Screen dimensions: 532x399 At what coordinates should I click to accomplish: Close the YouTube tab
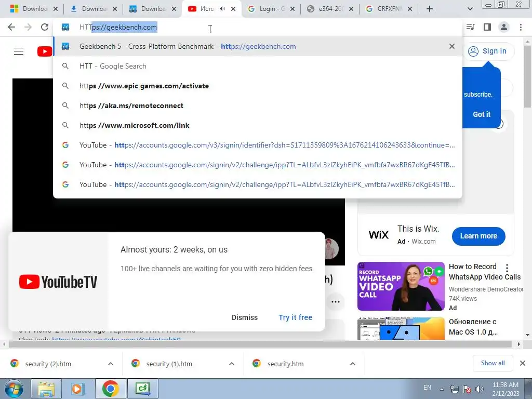coord(233,9)
